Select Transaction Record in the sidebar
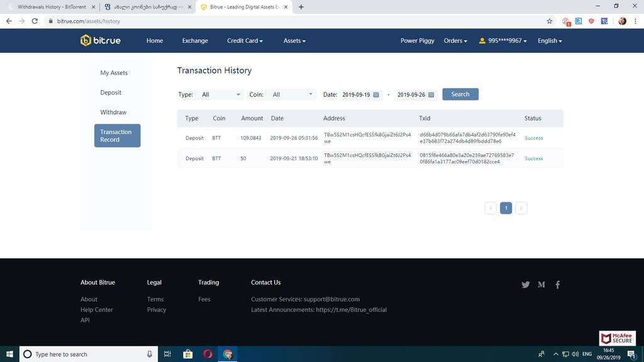 [x=118, y=136]
